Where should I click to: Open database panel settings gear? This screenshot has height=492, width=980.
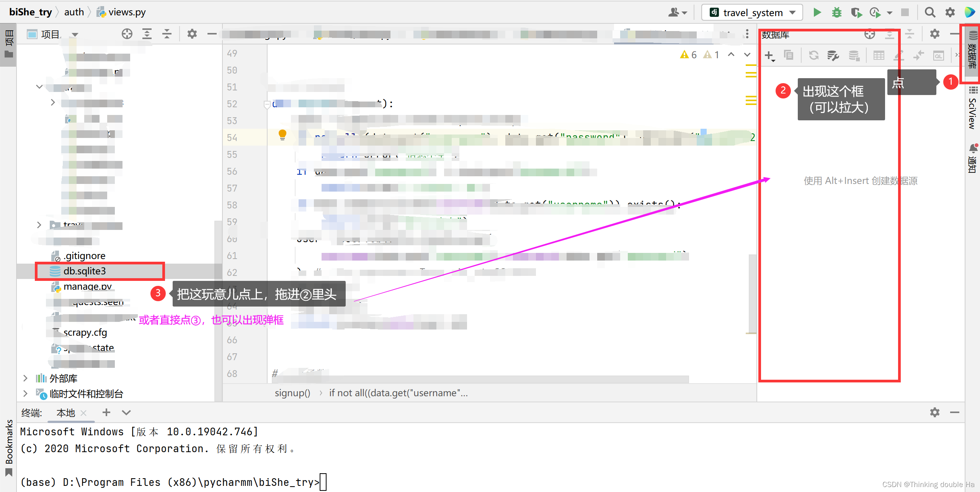[934, 34]
